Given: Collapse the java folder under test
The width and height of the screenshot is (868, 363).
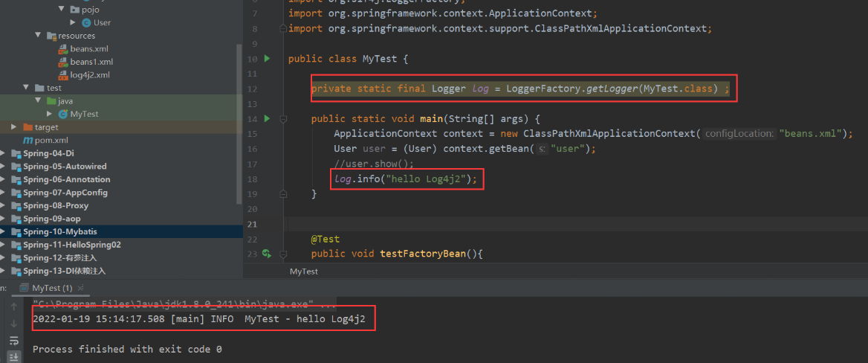Looking at the screenshot, I should (x=38, y=101).
